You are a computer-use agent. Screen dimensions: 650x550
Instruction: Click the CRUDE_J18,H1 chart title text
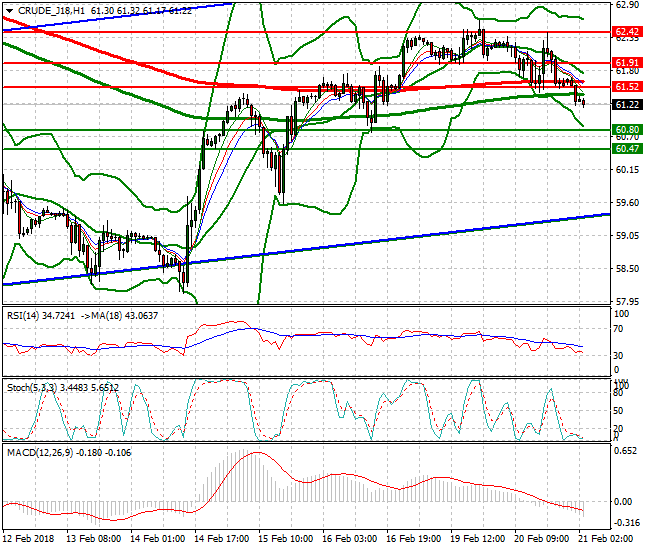tap(51, 11)
